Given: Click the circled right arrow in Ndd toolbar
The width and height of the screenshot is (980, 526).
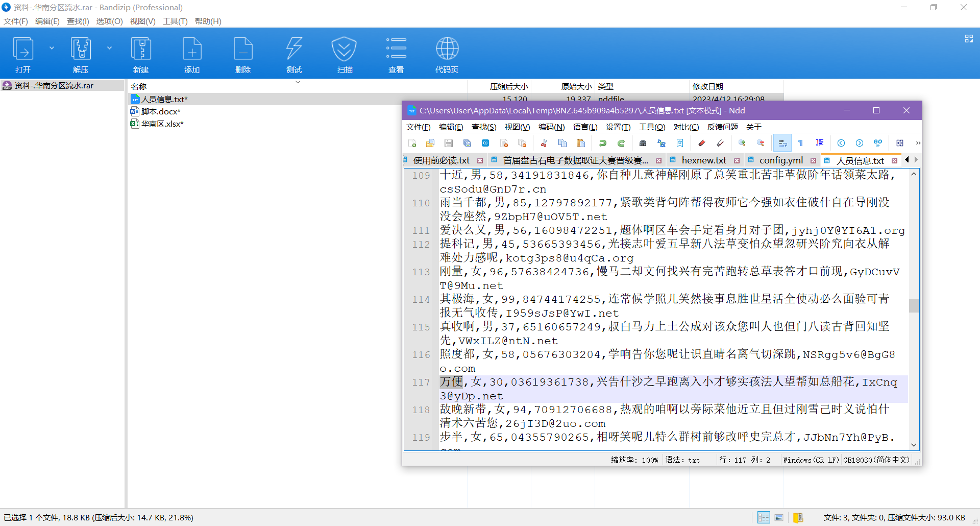Looking at the screenshot, I should tap(860, 143).
